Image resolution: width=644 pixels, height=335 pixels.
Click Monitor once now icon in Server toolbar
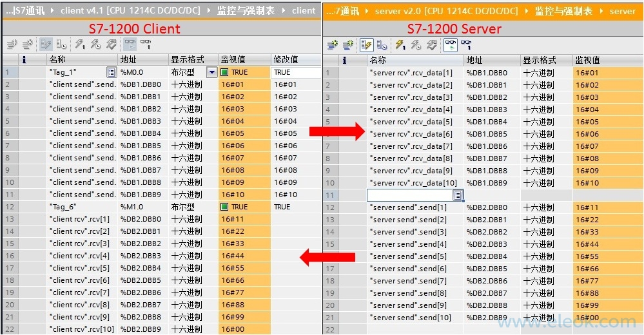pyautogui.click(x=466, y=44)
